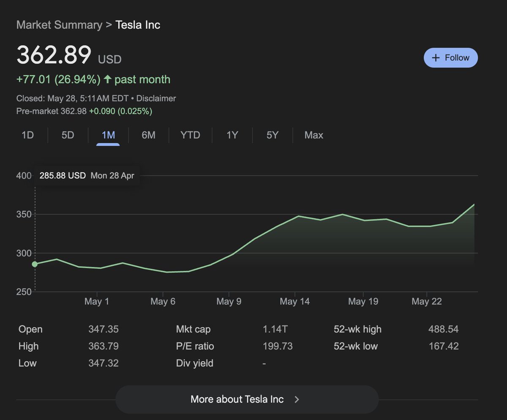The image size is (507, 420).
Task: Reselect the highlighted 1M tab
Action: click(x=108, y=135)
